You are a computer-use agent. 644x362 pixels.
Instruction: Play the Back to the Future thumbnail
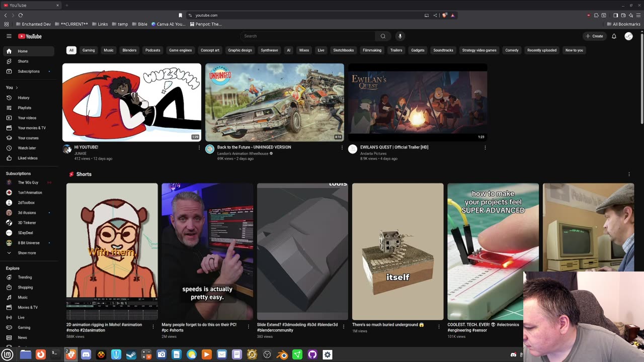click(x=275, y=103)
